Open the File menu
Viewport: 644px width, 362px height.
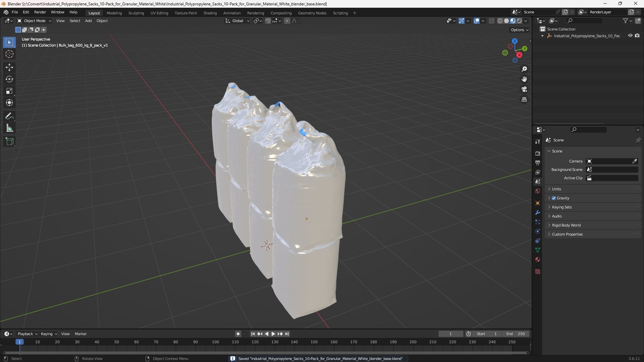pos(15,12)
